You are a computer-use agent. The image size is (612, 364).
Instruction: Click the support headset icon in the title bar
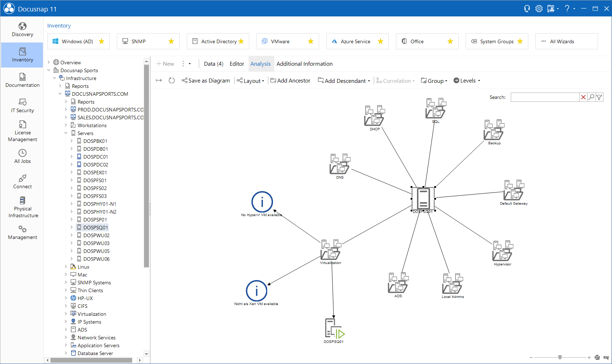527,9
